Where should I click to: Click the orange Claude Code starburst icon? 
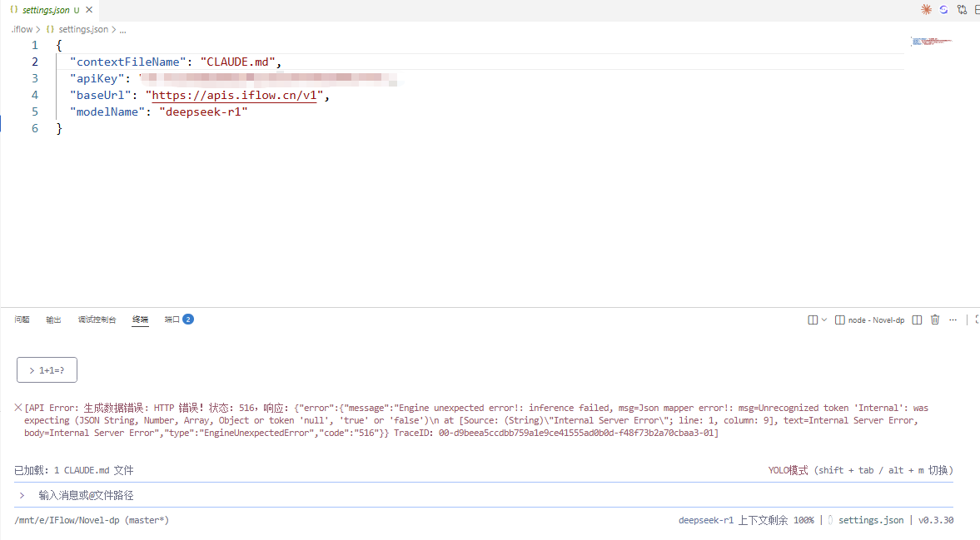(926, 10)
